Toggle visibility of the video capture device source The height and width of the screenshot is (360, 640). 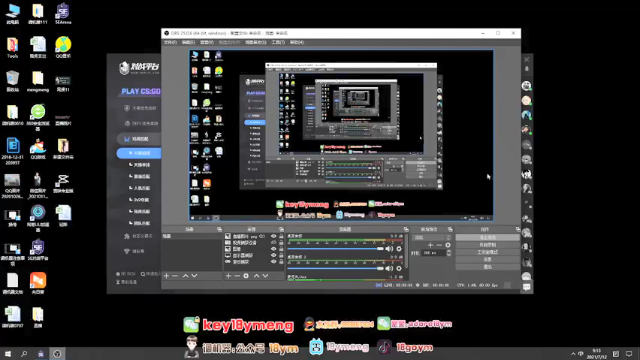point(273,242)
